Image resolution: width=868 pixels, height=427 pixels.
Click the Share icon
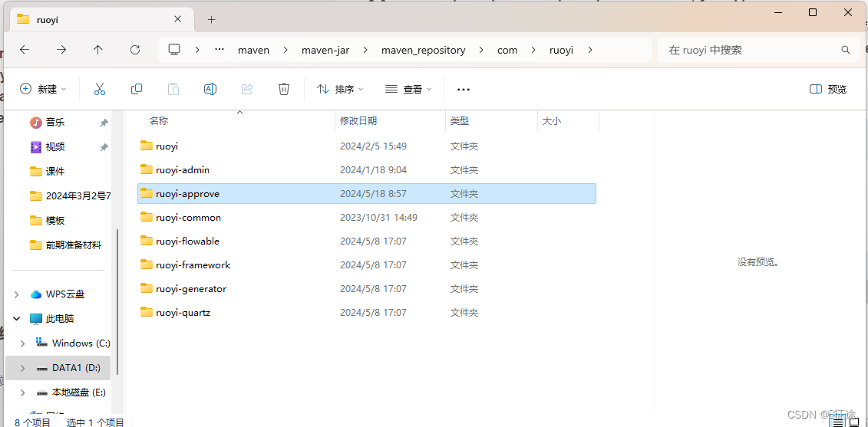247,88
